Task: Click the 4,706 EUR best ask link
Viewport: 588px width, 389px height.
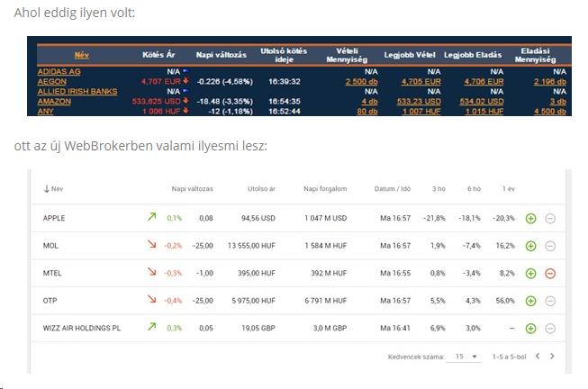Action: (x=484, y=81)
